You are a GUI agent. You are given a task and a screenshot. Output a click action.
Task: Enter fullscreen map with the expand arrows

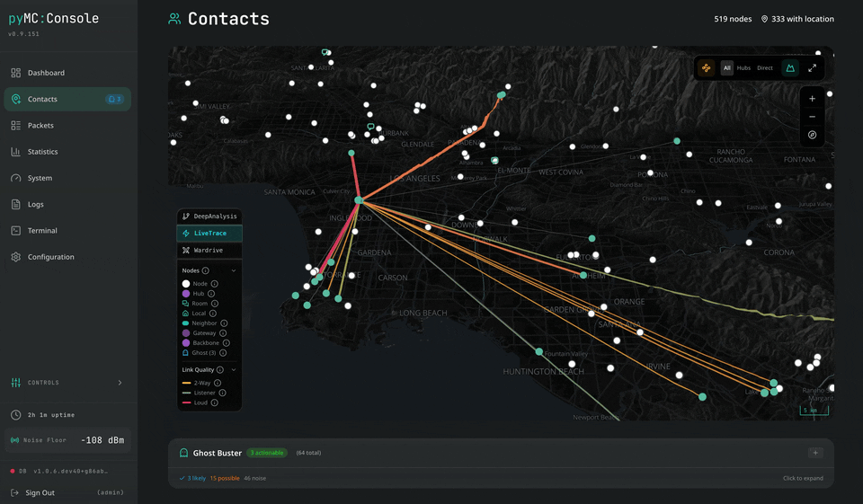coord(812,68)
